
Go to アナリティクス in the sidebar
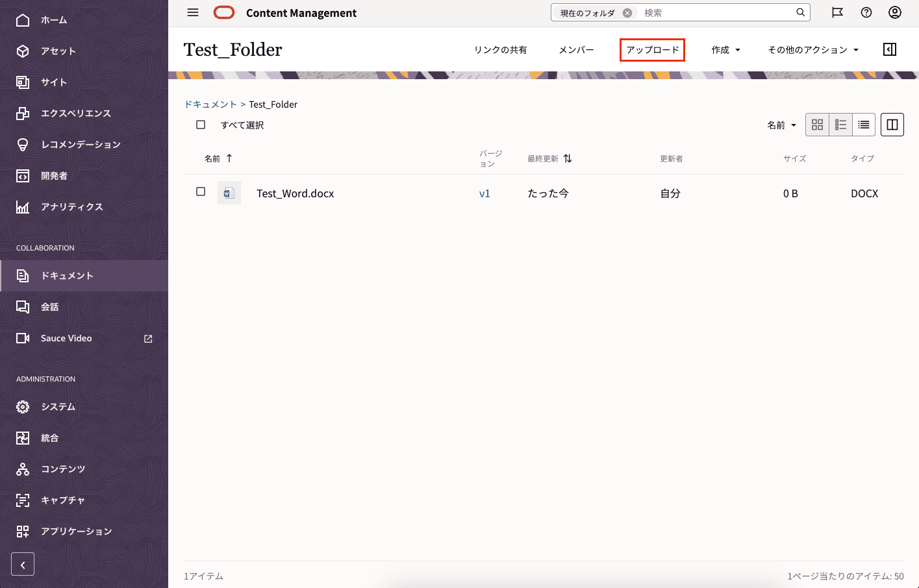coord(71,207)
